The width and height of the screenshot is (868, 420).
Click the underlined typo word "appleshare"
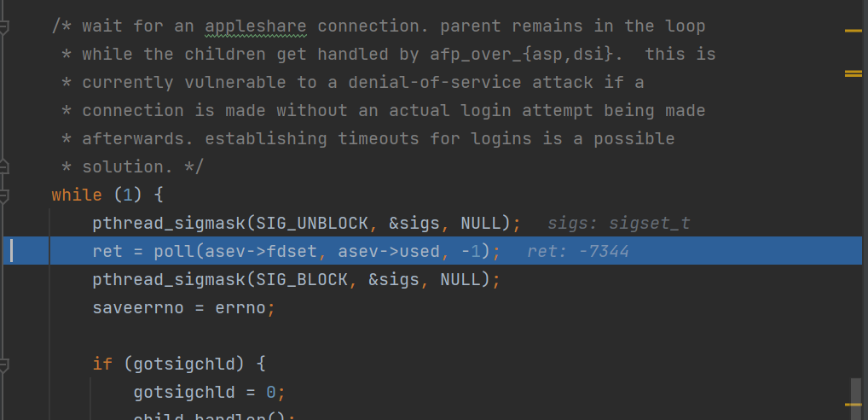(255, 26)
